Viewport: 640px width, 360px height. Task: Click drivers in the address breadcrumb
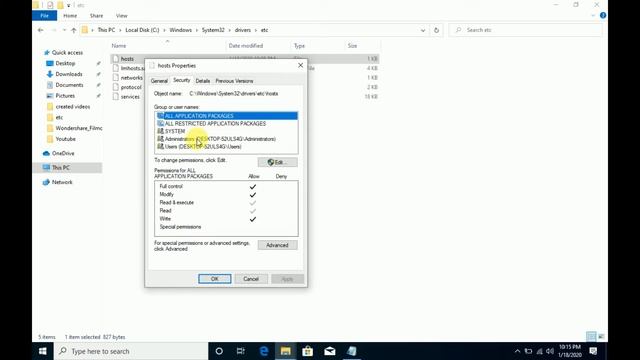pyautogui.click(x=243, y=30)
